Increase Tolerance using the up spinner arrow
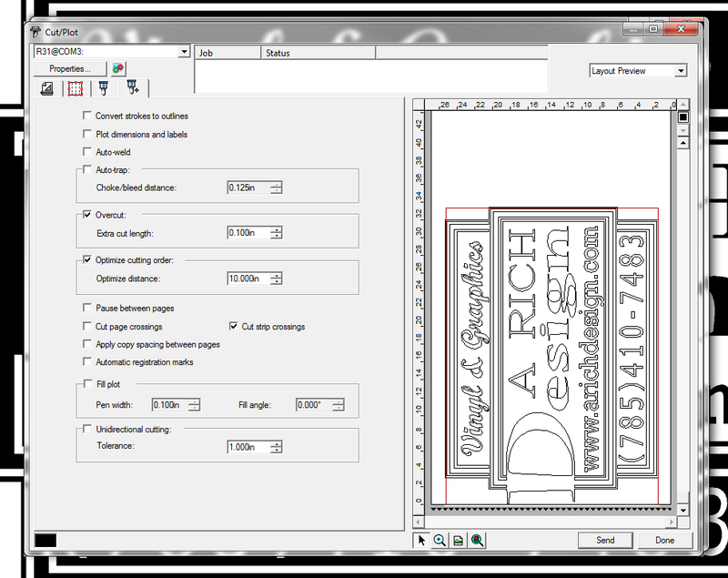Screen dimensions: 728x578 coord(277,444)
